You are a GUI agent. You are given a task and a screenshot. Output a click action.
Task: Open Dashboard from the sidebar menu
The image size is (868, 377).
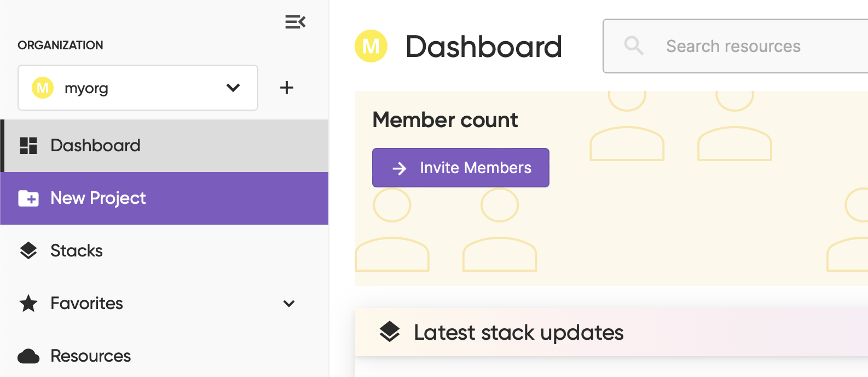[95, 146]
